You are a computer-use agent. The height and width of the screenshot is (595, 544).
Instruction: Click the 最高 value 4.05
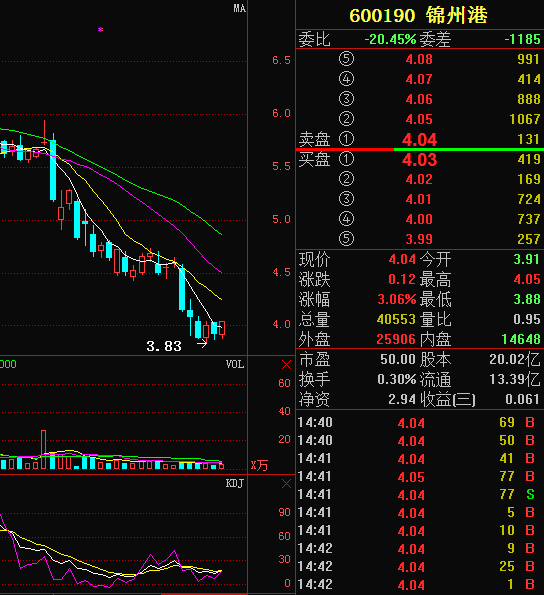[527, 280]
